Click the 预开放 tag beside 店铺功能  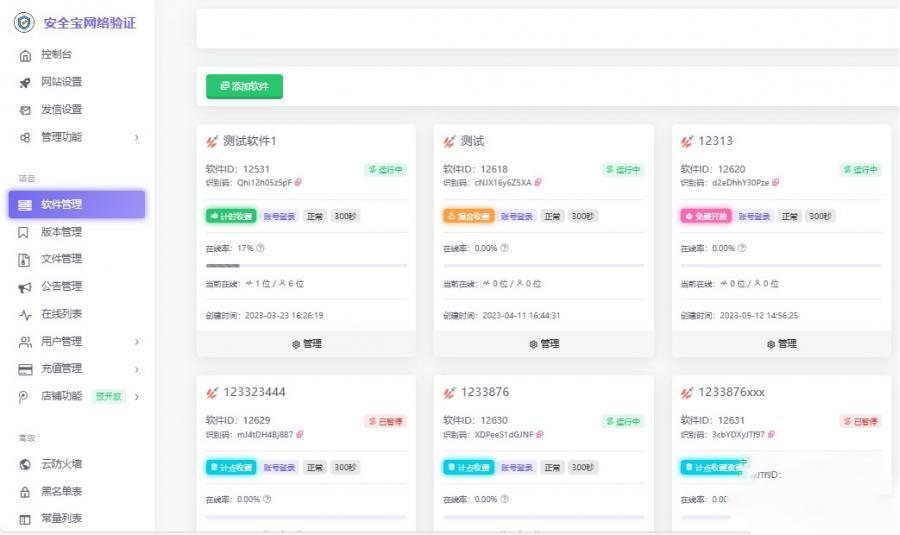[108, 397]
